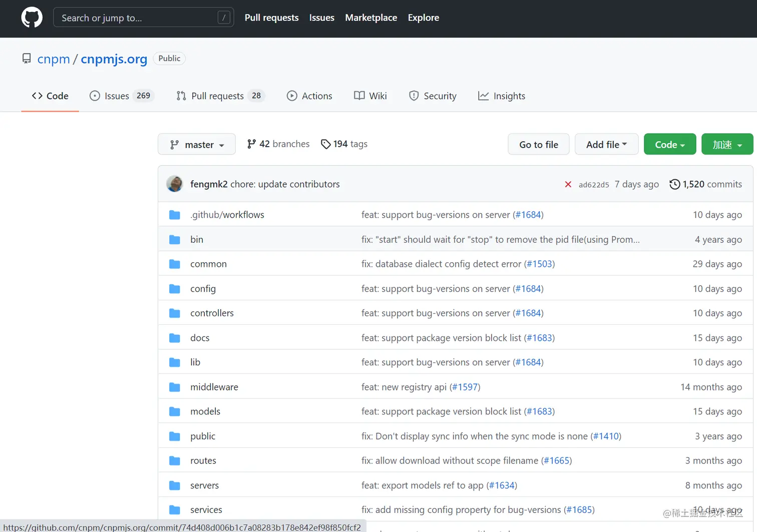The width and height of the screenshot is (757, 532).
Task: Click the lib folder icon
Action: (x=175, y=362)
